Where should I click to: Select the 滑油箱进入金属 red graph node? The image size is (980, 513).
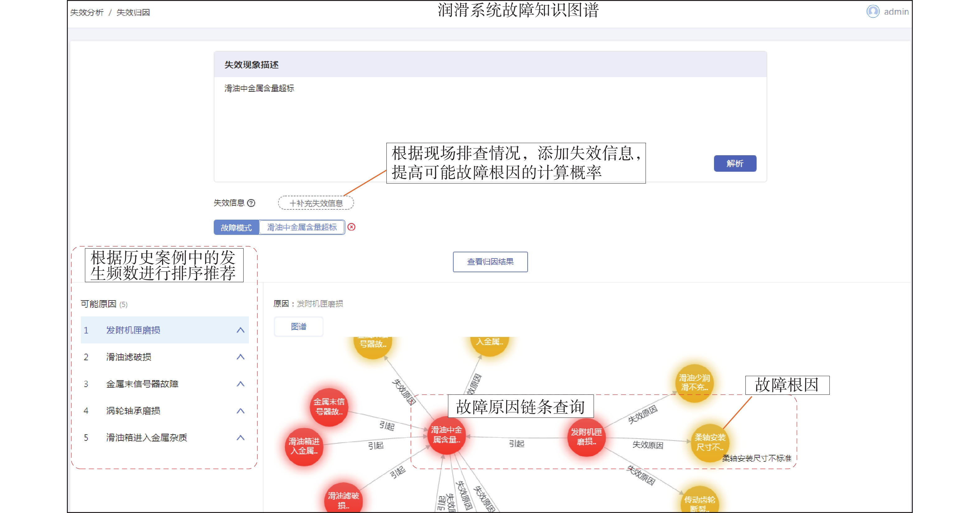click(304, 446)
